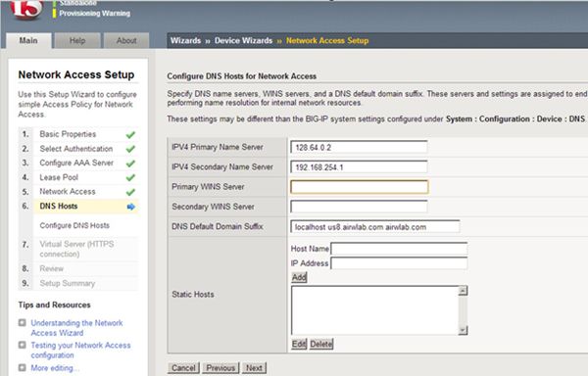Viewport: 588px width, 376px height.
Task: Click the icon beside More editing
Action: 23,367
